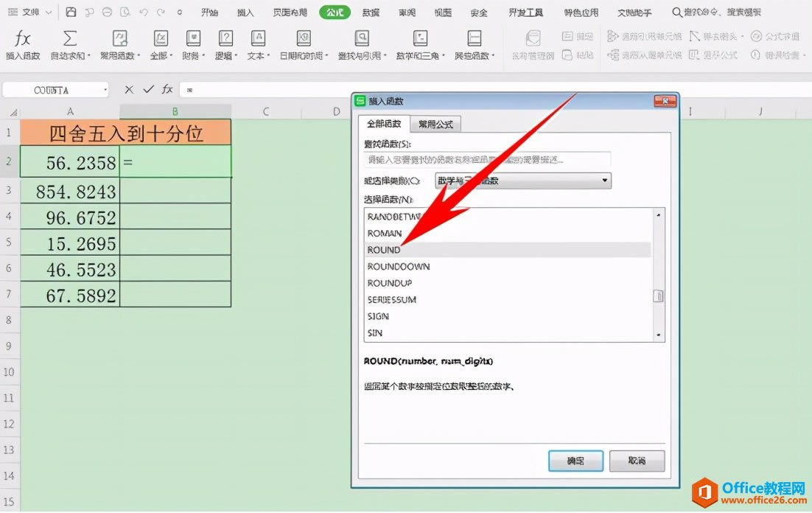The width and height of the screenshot is (812, 513).
Task: Open the Logical (逻辑) functions library
Action: [225, 45]
